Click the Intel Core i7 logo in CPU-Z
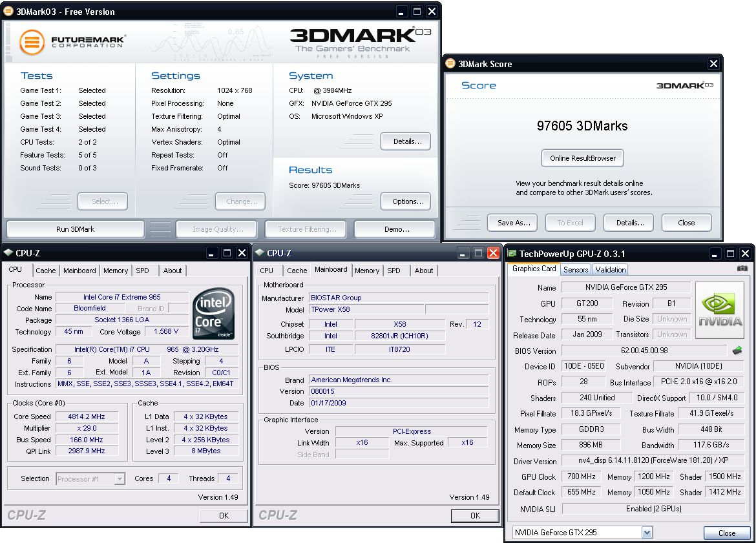The width and height of the screenshot is (756, 543). tap(214, 313)
